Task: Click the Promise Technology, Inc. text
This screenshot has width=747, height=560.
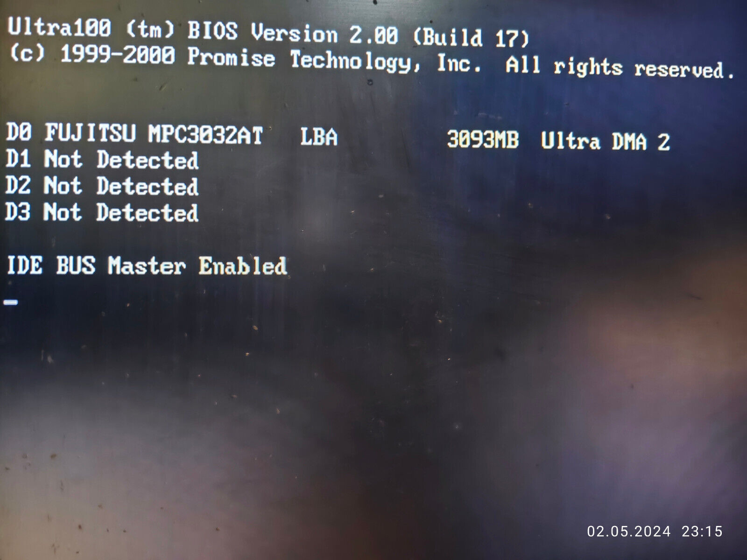Action: [x=335, y=61]
